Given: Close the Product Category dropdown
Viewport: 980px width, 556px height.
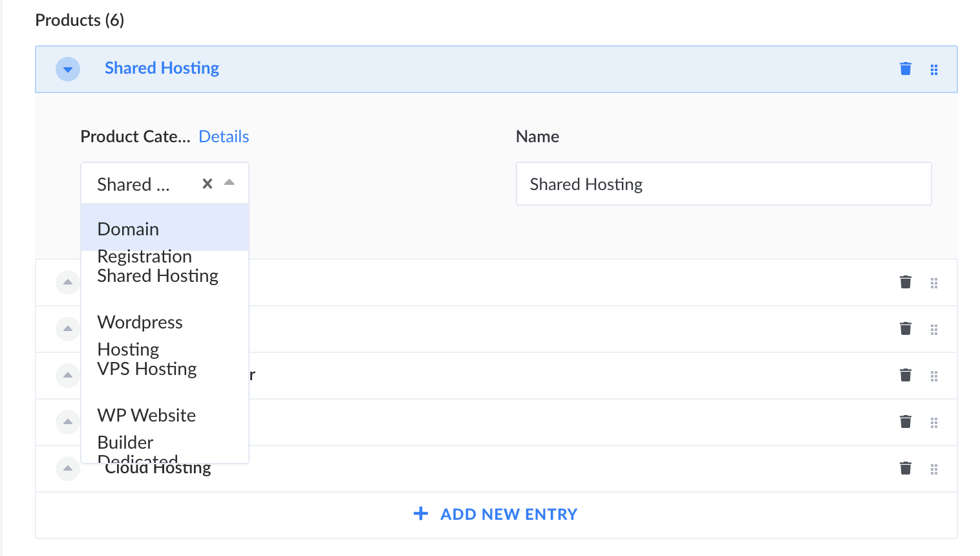Looking at the screenshot, I should [229, 183].
